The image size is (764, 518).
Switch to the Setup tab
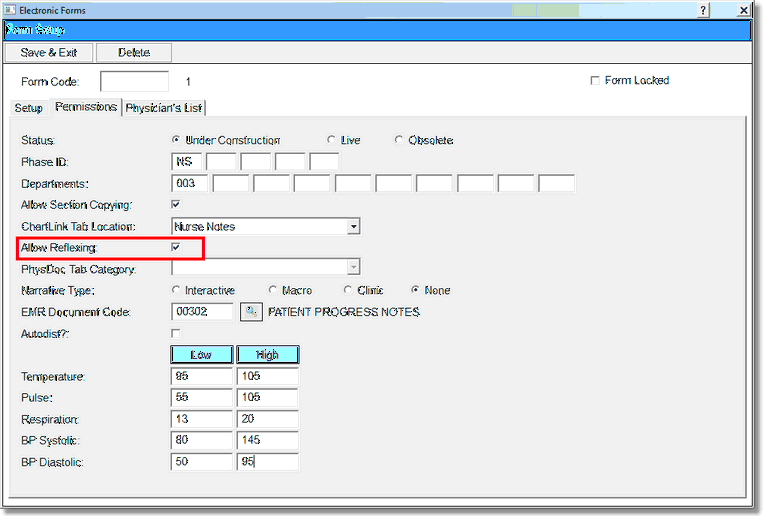click(x=28, y=108)
